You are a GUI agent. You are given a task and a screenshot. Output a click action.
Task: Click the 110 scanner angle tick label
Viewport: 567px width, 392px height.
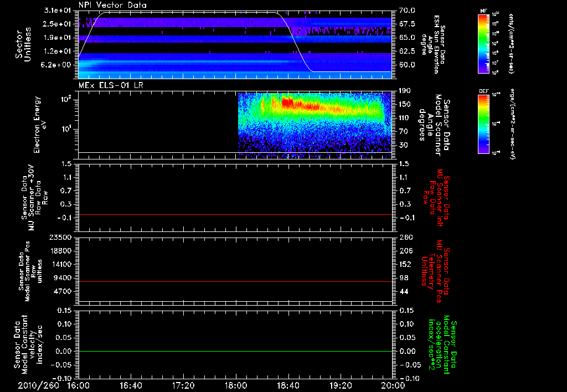click(405, 118)
